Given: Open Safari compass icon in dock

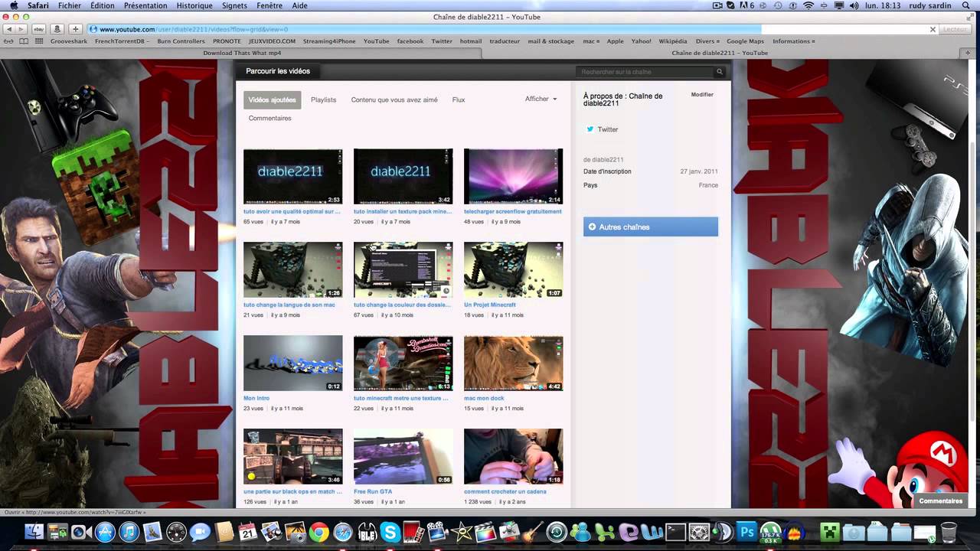Looking at the screenshot, I should coord(342,531).
